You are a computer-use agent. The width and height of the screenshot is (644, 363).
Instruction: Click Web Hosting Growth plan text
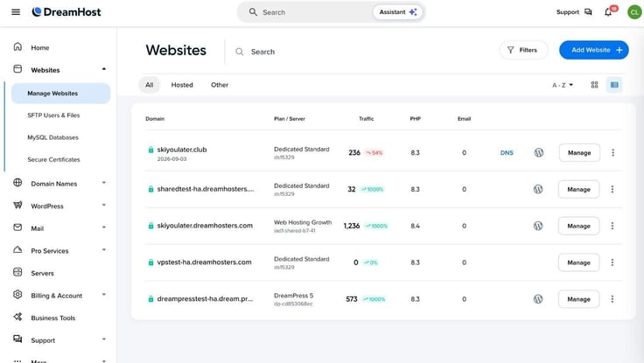[x=303, y=222]
